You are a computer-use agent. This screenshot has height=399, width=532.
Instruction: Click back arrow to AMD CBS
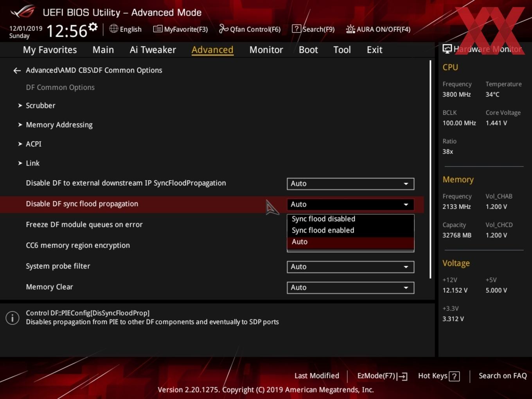point(17,70)
